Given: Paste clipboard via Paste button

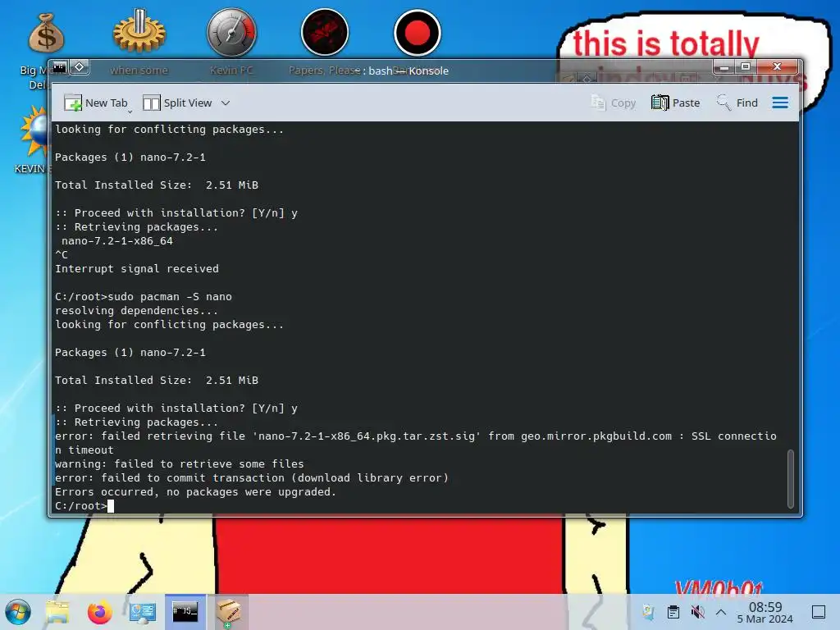Looking at the screenshot, I should pyautogui.click(x=676, y=103).
